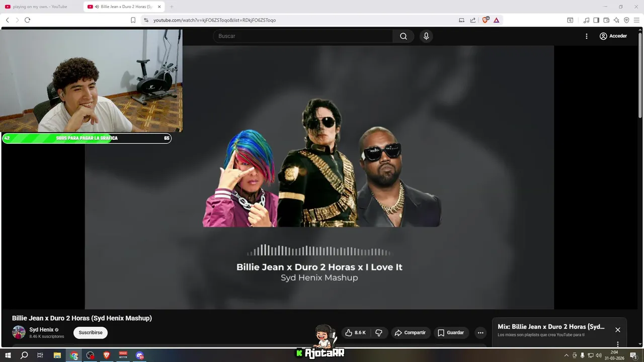This screenshot has height=362, width=644.
Task: Open browser hamburger main menu
Action: 636,20
